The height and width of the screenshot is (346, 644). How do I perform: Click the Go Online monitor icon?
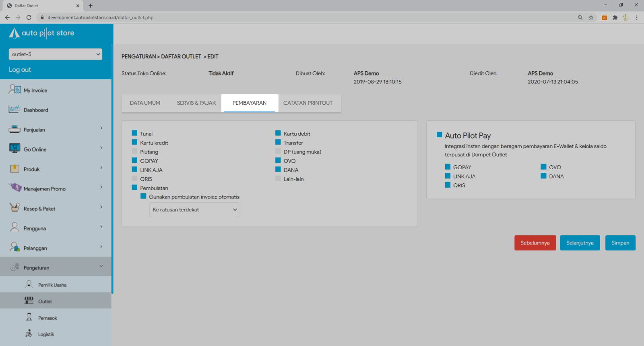(x=14, y=149)
